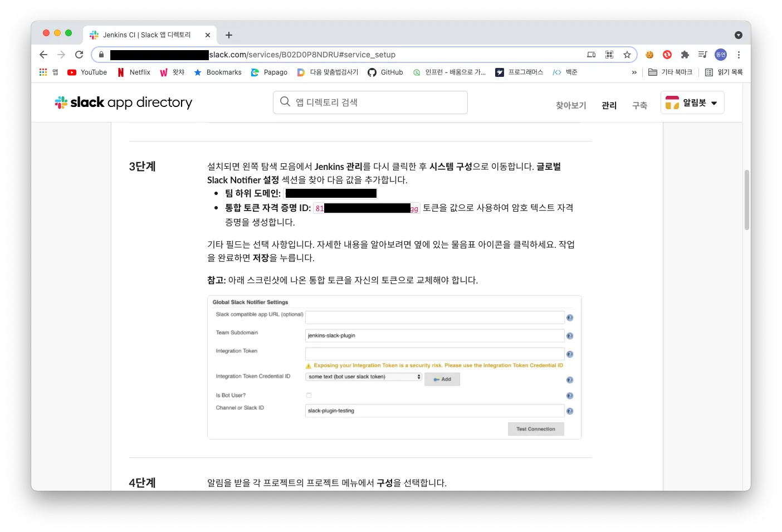Open the apps grid in bookmarks bar
Screen dimensions: 782x532
click(48, 72)
